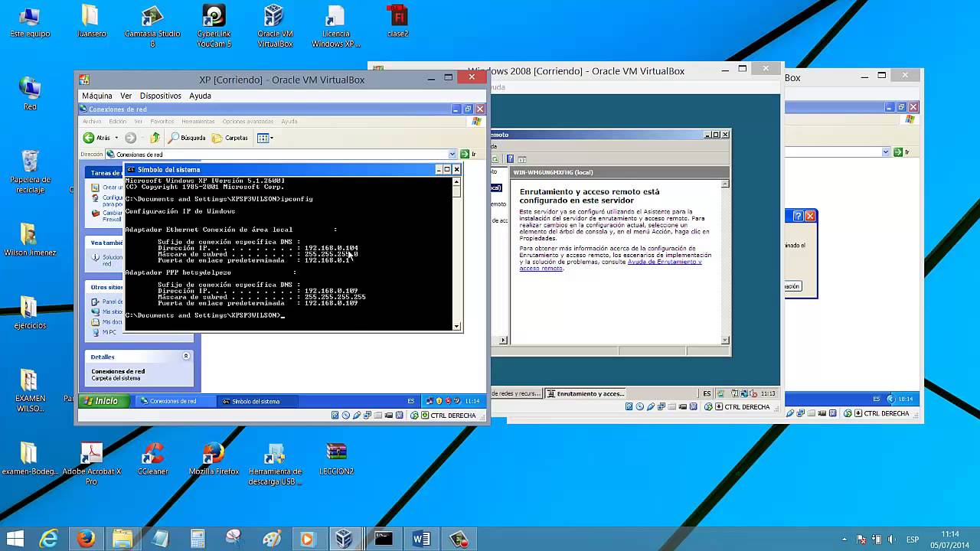Click the green Ir go button
This screenshot has height=551, width=980.
pos(468,155)
